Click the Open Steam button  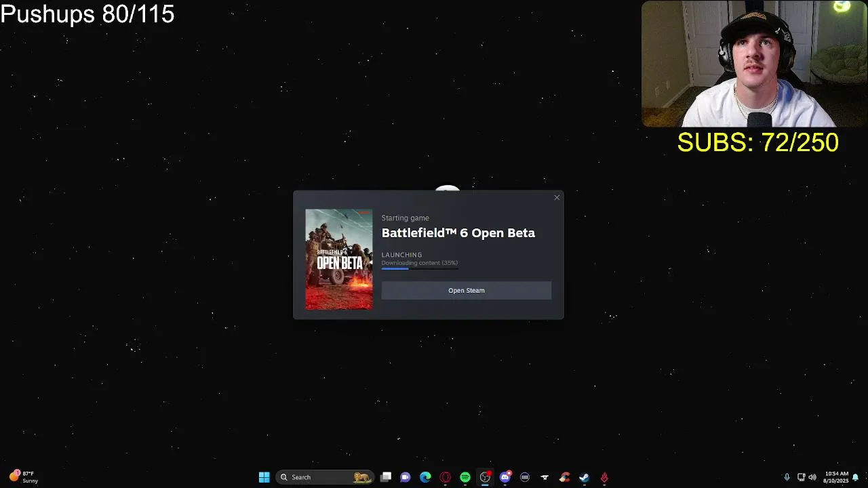click(x=466, y=290)
